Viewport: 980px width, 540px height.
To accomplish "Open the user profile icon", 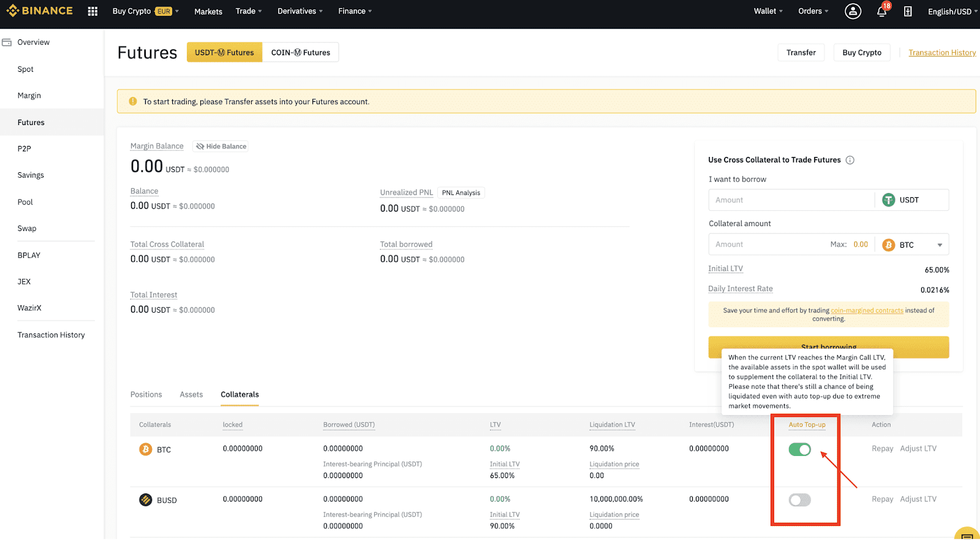I will (853, 11).
